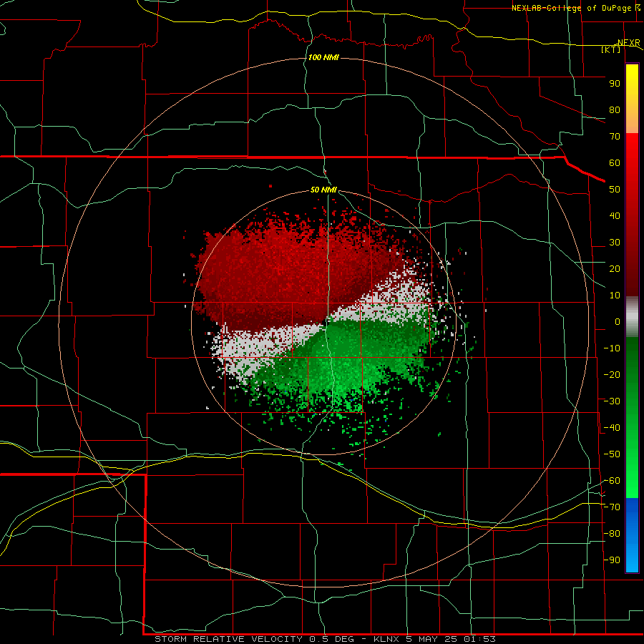Click the 30 value on velocity scale
Viewport: 644px width, 644px height.
click(615, 243)
